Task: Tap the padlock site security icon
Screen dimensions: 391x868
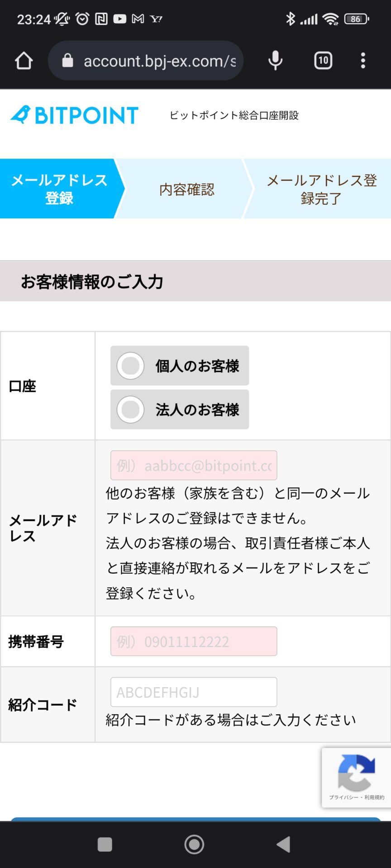Action: pyautogui.click(x=67, y=60)
